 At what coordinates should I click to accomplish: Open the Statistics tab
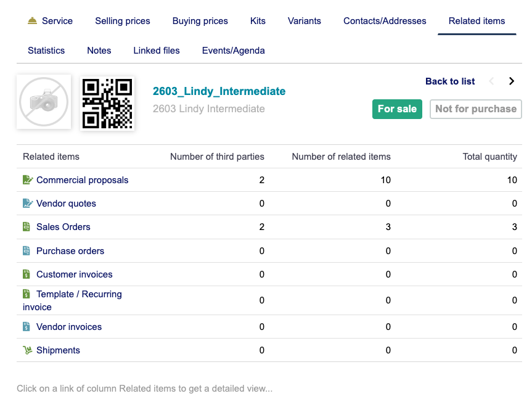(x=46, y=51)
